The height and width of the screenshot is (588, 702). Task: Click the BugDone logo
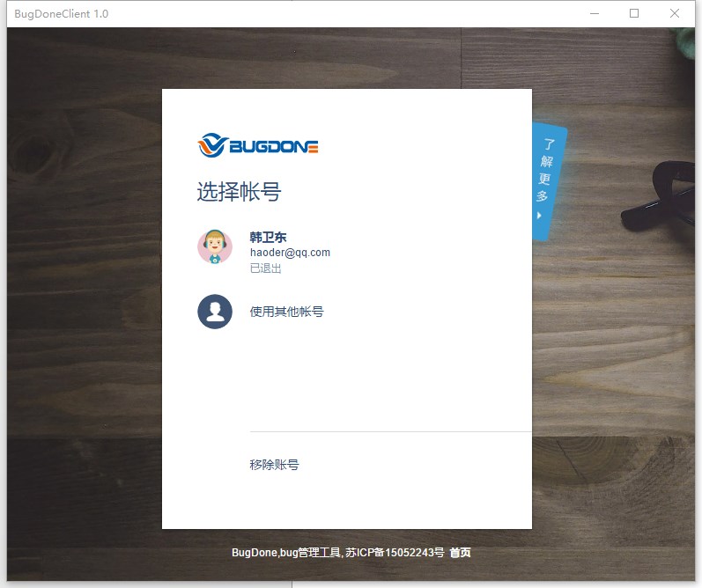[x=258, y=145]
